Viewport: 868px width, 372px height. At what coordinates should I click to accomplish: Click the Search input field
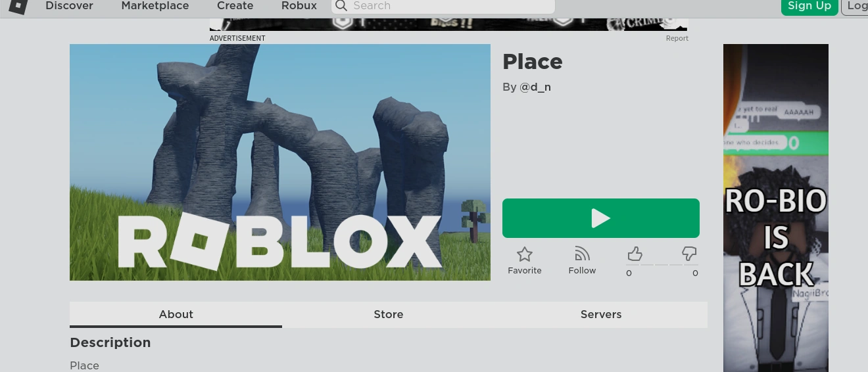(x=443, y=6)
